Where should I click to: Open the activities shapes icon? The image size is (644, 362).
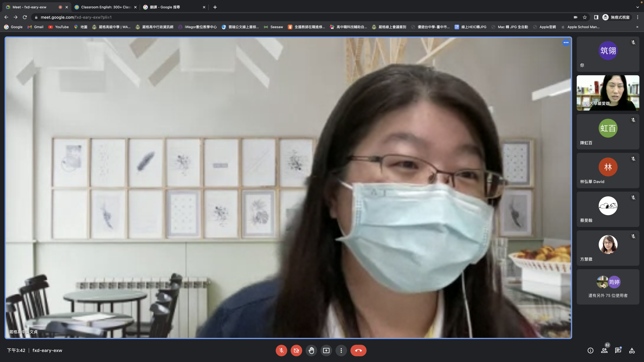coord(632,350)
